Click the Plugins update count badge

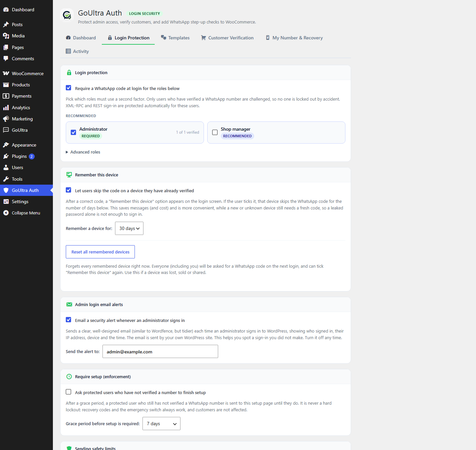pyautogui.click(x=32, y=157)
